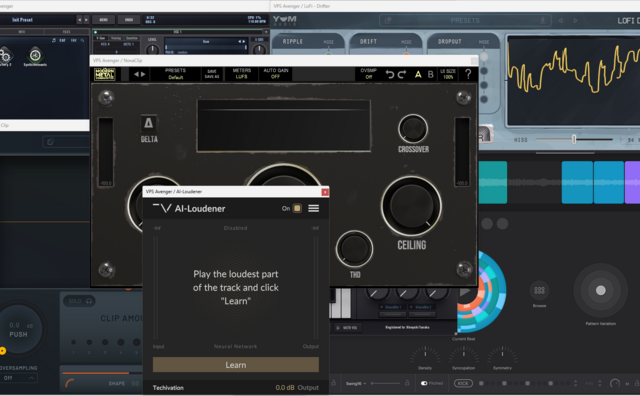Click the KICK pill button
Viewport: 640px width, 396px height.
(x=463, y=383)
